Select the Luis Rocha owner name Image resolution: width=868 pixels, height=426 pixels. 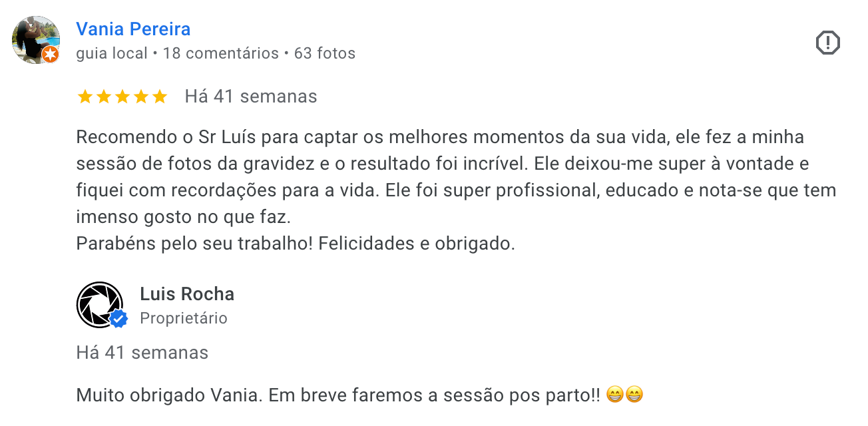click(186, 294)
